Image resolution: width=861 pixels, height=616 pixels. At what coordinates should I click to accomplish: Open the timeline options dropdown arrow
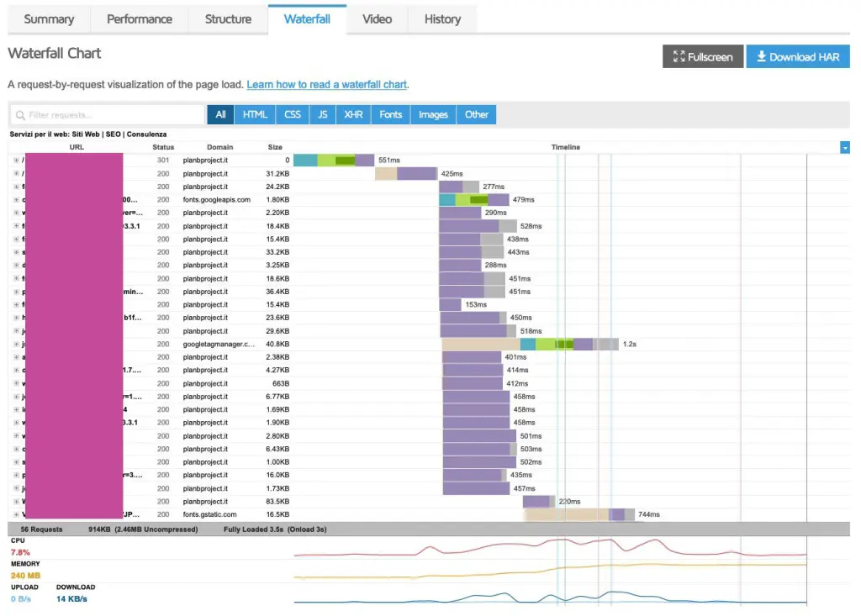(x=844, y=147)
